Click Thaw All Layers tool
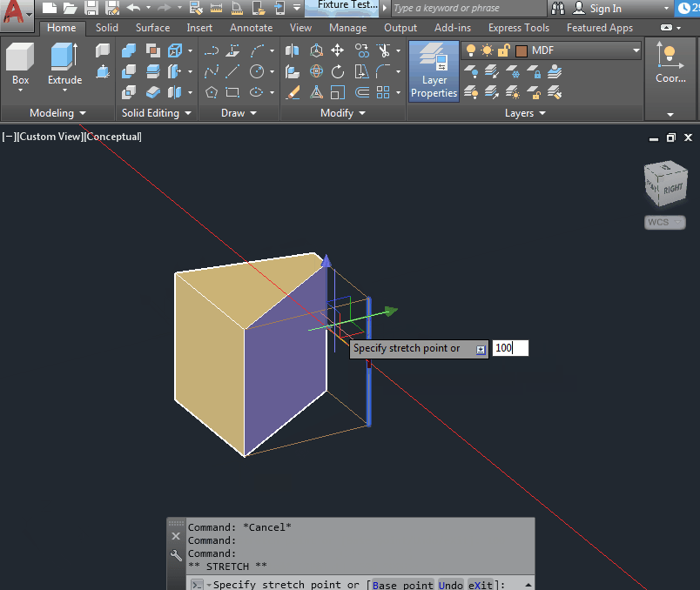The image size is (700, 590). coord(513,92)
